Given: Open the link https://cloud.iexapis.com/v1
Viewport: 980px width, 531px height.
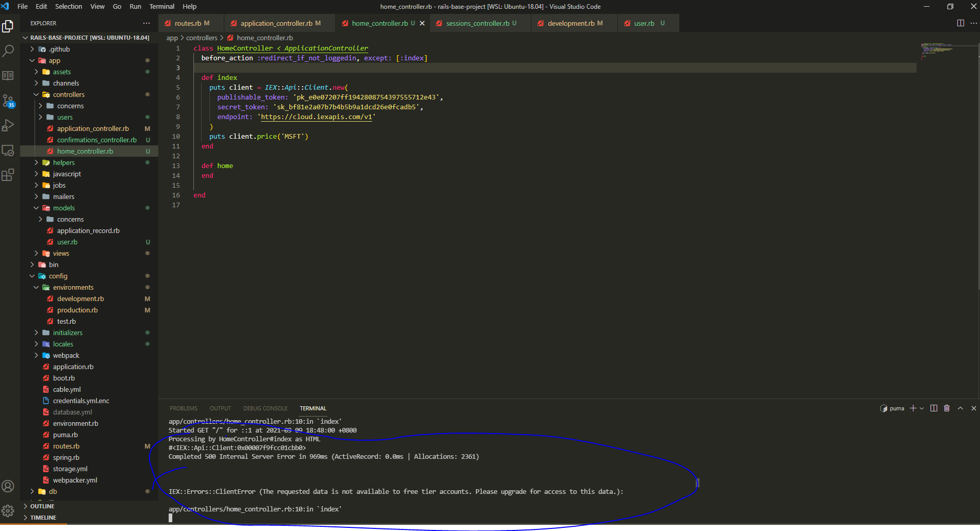Looking at the screenshot, I should click(317, 117).
